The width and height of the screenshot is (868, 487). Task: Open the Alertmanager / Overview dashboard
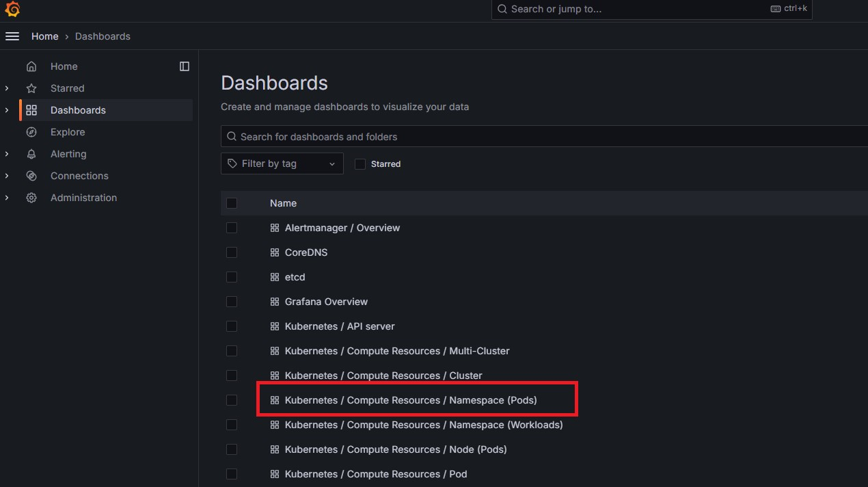342,228
